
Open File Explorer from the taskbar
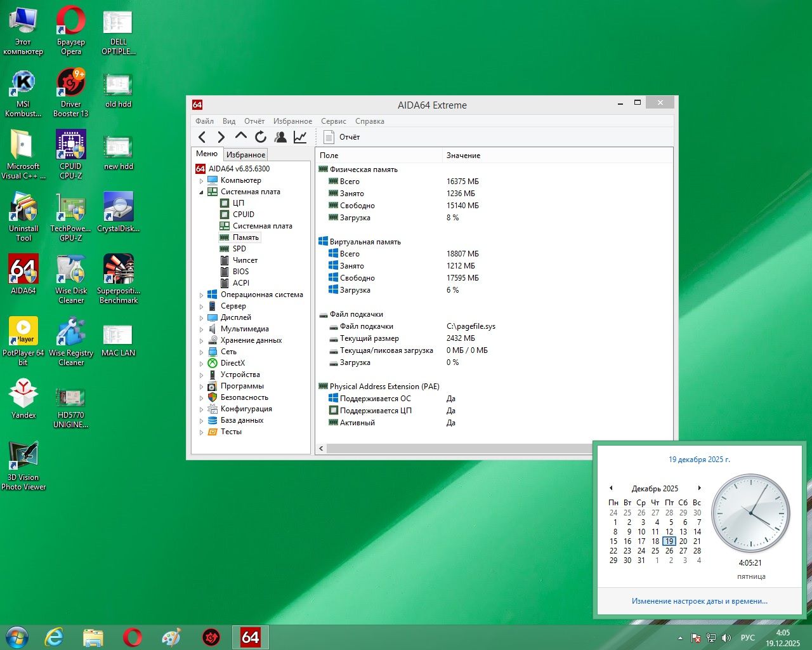pos(93,637)
